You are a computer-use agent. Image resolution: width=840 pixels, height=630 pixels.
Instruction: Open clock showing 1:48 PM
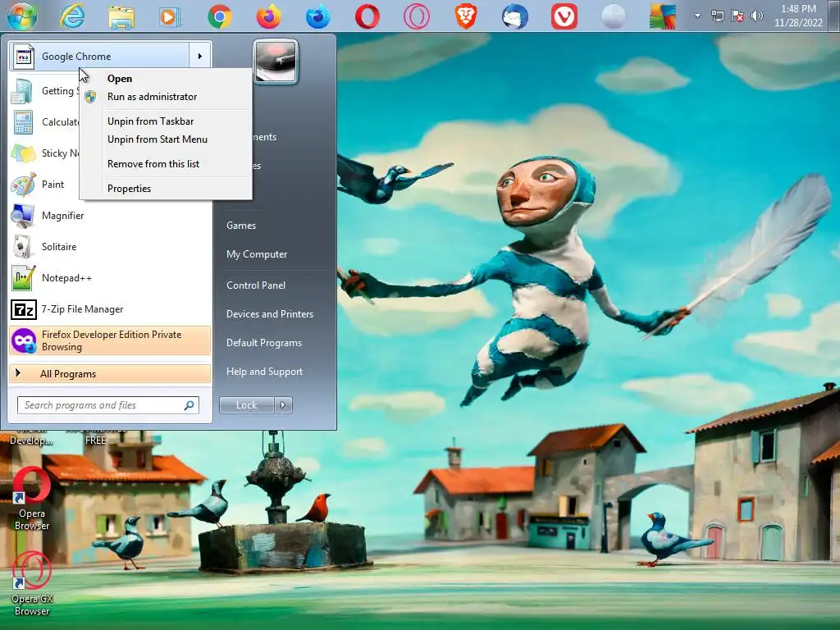click(798, 16)
